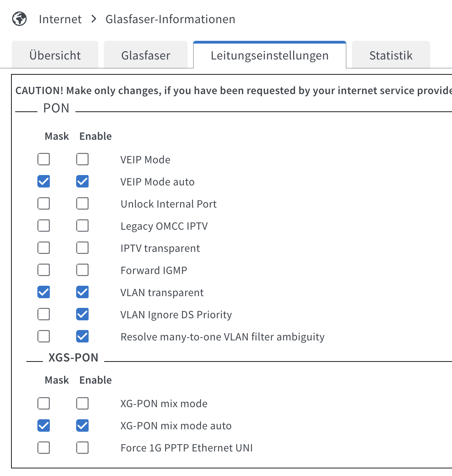Uncheck Enable for VEIP Mode auto
The width and height of the screenshot is (452, 476).
pyautogui.click(x=82, y=181)
